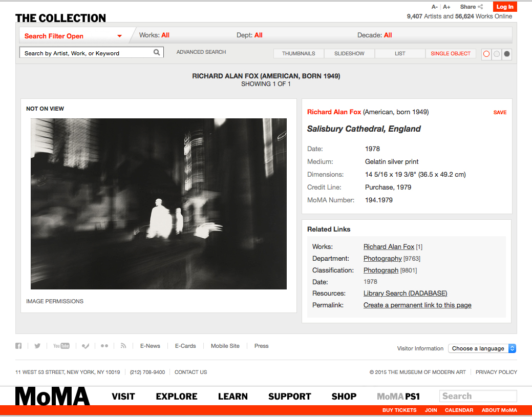Select the light gray background circle

click(497, 54)
